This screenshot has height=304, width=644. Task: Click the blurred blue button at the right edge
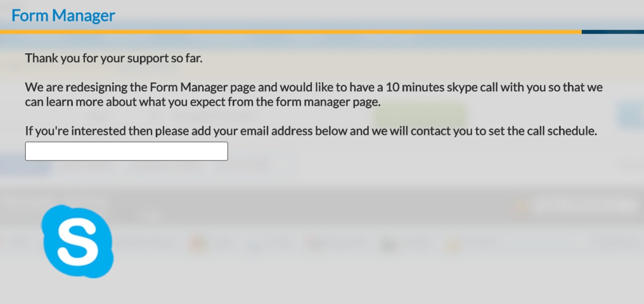point(631,115)
